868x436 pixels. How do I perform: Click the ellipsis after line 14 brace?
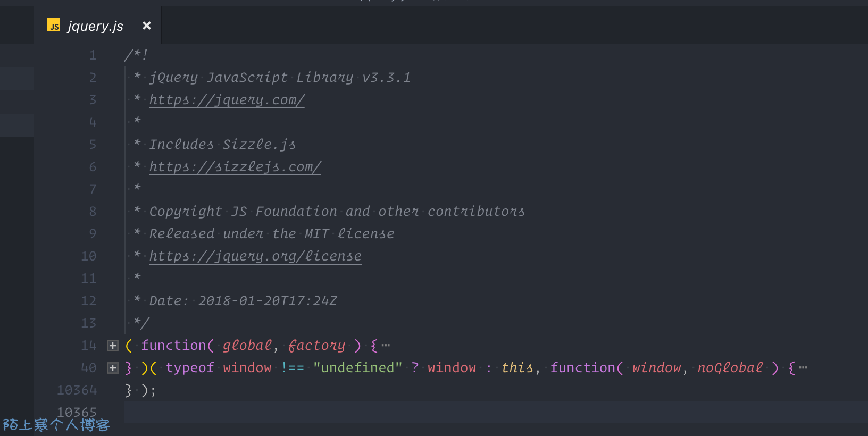pyautogui.click(x=386, y=346)
